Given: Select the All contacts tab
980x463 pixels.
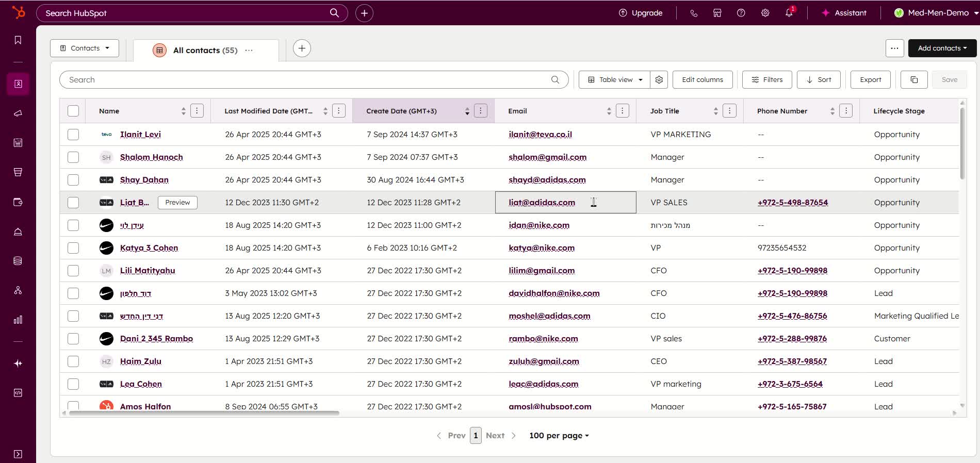Looking at the screenshot, I should click(x=205, y=51).
